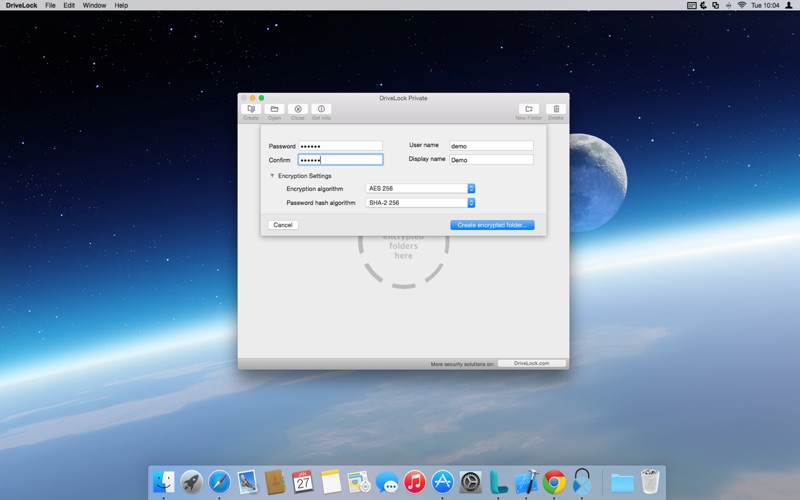Open the Encryption algorithm AES 256 dropdown
Image resolution: width=800 pixels, height=500 pixels.
tap(420, 188)
